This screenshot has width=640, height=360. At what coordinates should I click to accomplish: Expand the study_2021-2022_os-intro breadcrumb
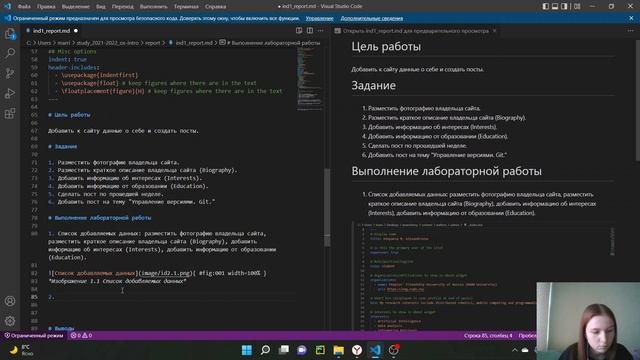[107, 43]
